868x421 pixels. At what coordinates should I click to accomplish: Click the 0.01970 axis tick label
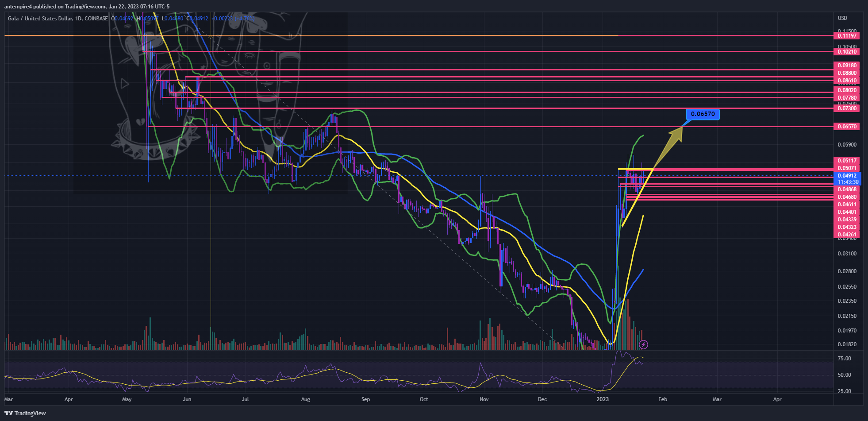point(847,331)
